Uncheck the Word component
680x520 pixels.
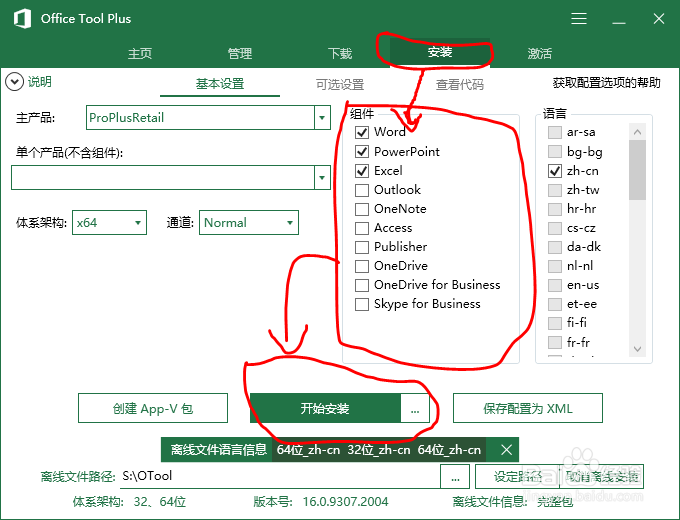(362, 132)
